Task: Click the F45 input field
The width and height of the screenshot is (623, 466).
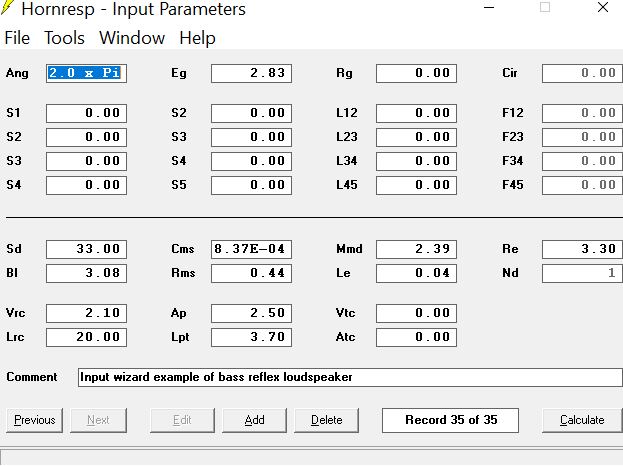Action: click(582, 185)
